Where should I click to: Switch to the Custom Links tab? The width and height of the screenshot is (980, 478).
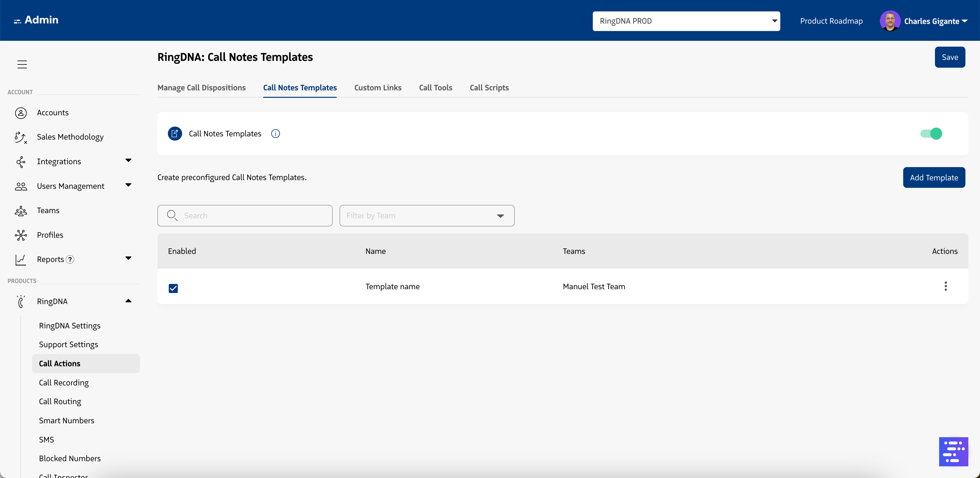pyautogui.click(x=378, y=88)
